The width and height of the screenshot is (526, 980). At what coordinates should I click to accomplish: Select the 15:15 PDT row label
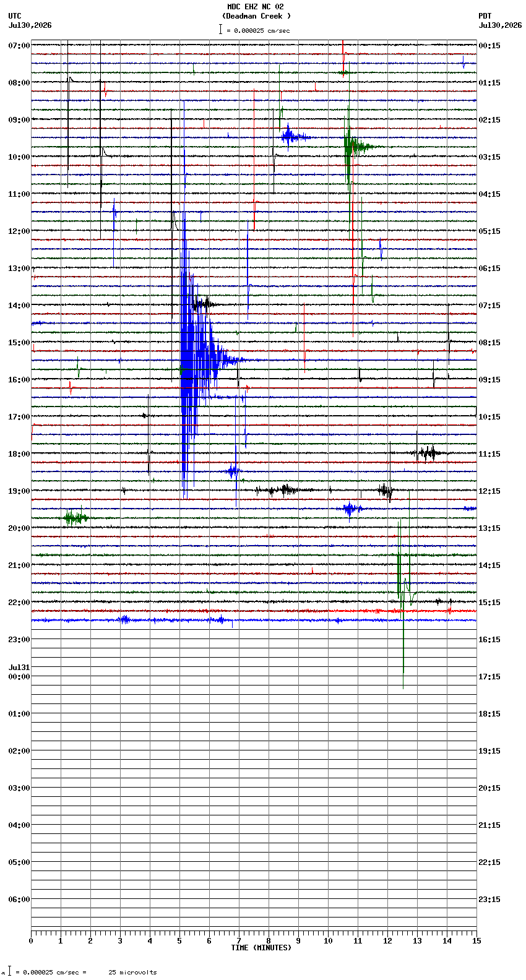tap(489, 603)
